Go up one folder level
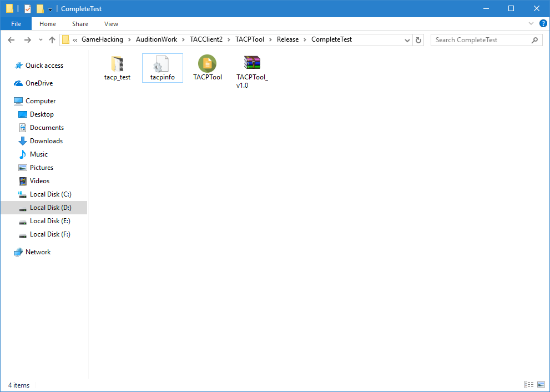Screen dimensions: 550x392 pyautogui.click(x=52, y=40)
